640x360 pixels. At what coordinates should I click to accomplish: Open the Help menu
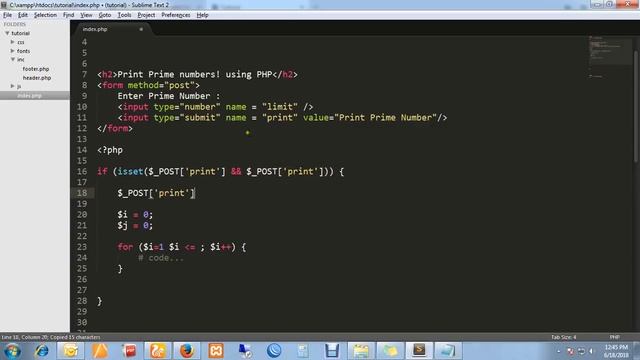pos(202,15)
